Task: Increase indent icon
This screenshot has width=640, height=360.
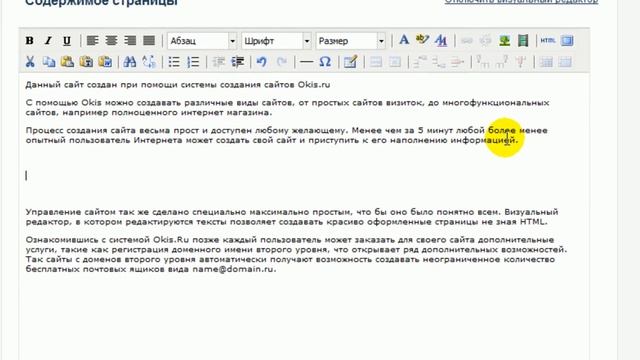Action: (x=238, y=62)
